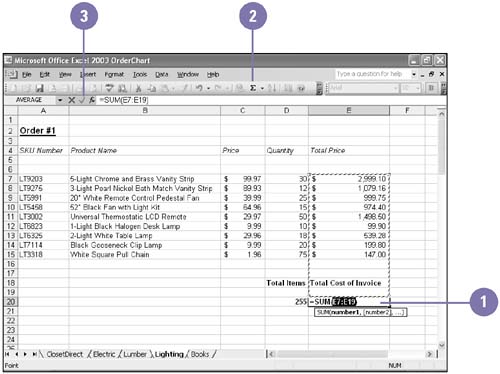
Task: Select row 20 header
Action: [x=11, y=302]
